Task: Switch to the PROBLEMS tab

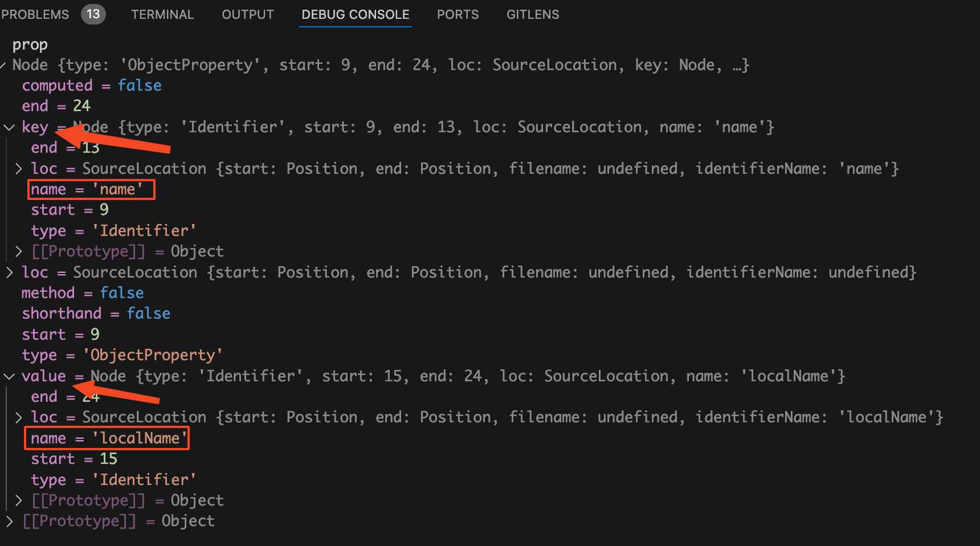Action: coord(35,15)
